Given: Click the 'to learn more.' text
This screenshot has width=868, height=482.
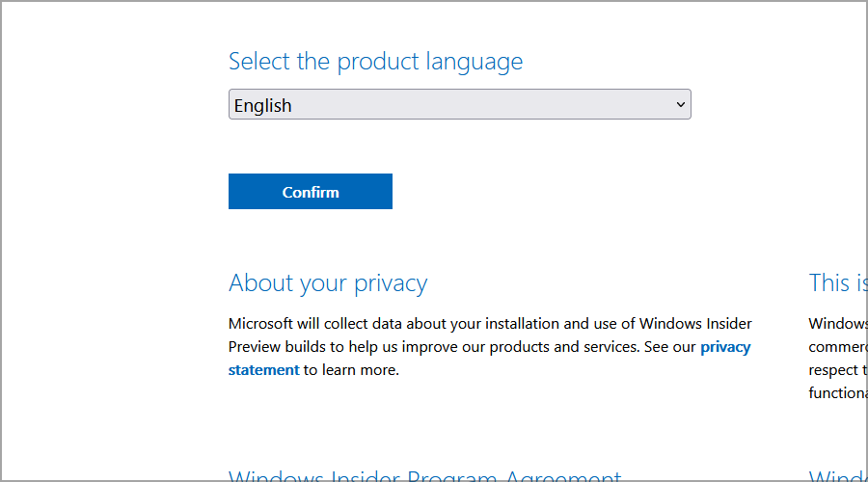Looking at the screenshot, I should pyautogui.click(x=351, y=370).
